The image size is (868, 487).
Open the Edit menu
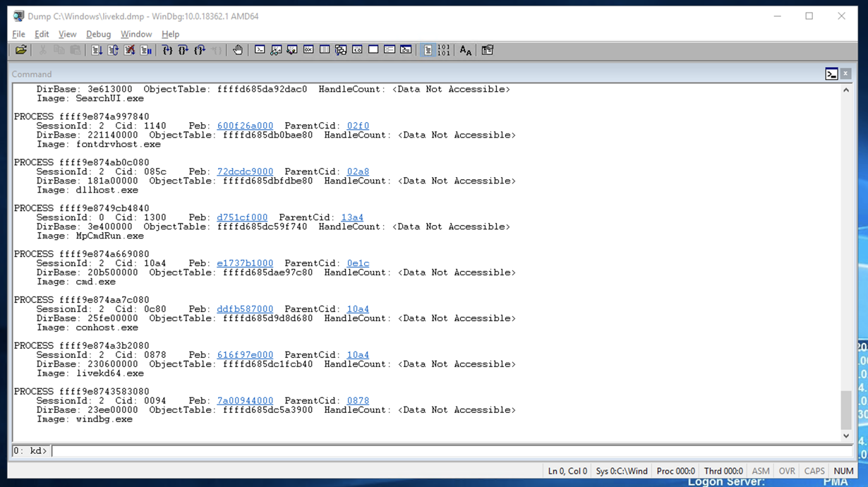click(42, 34)
